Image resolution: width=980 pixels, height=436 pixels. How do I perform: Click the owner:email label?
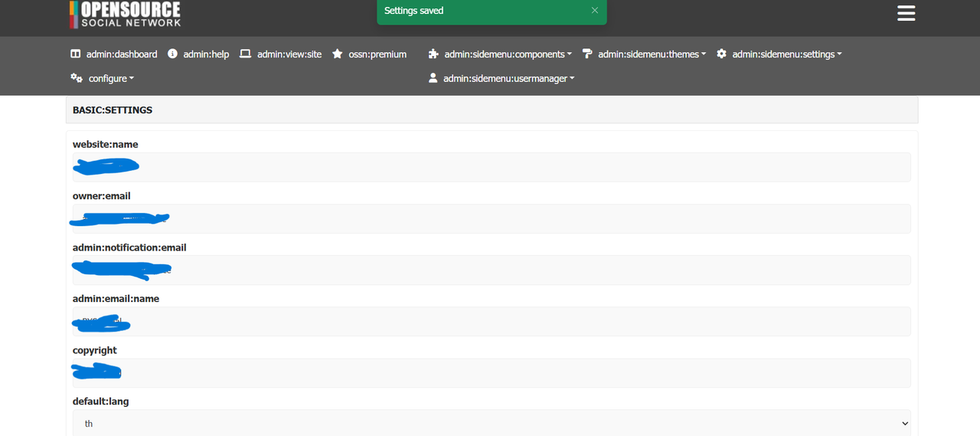(102, 196)
